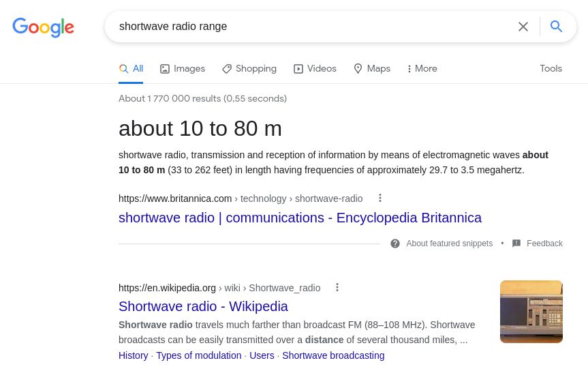The image size is (588, 367).
Task: Click the Feedback flag icon
Action: pyautogui.click(x=516, y=244)
